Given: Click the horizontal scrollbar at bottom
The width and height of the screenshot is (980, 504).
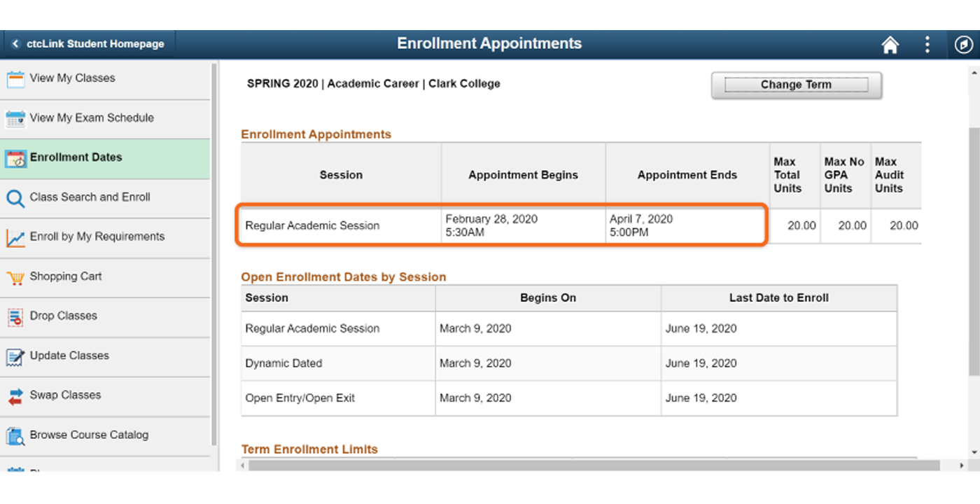Looking at the screenshot, I should (594, 465).
